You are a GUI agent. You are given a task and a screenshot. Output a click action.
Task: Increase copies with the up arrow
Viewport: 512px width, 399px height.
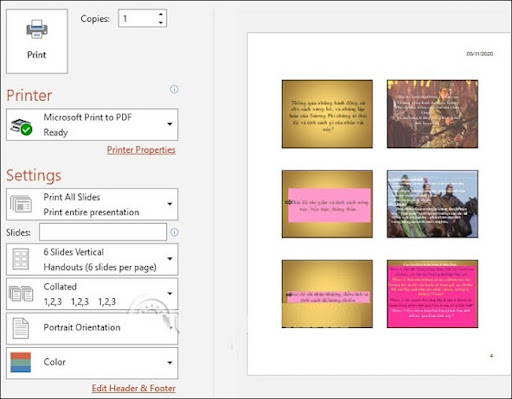click(x=161, y=14)
